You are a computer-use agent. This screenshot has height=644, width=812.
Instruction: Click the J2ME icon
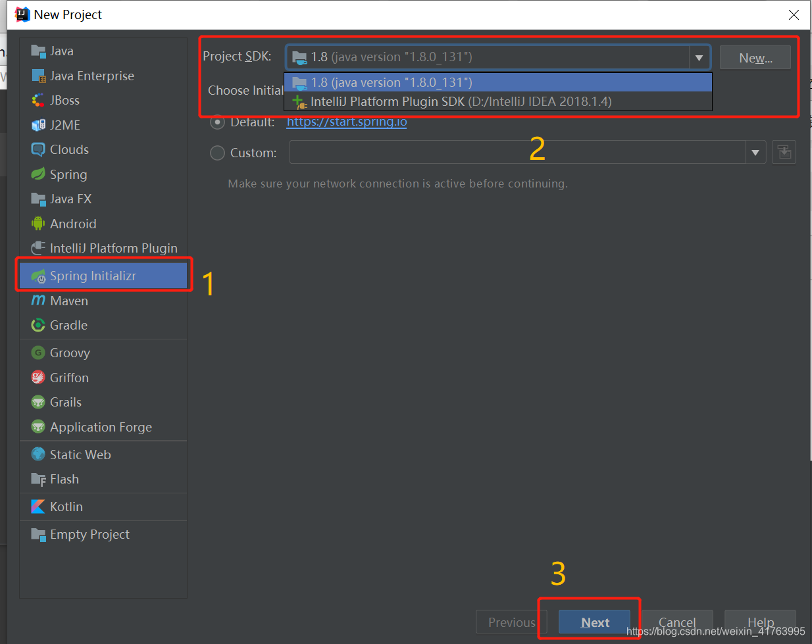pos(38,125)
